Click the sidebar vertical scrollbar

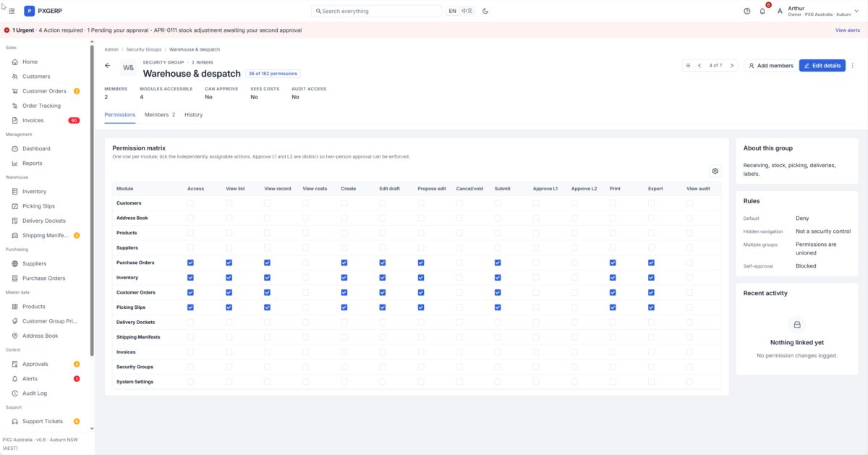(x=92, y=199)
